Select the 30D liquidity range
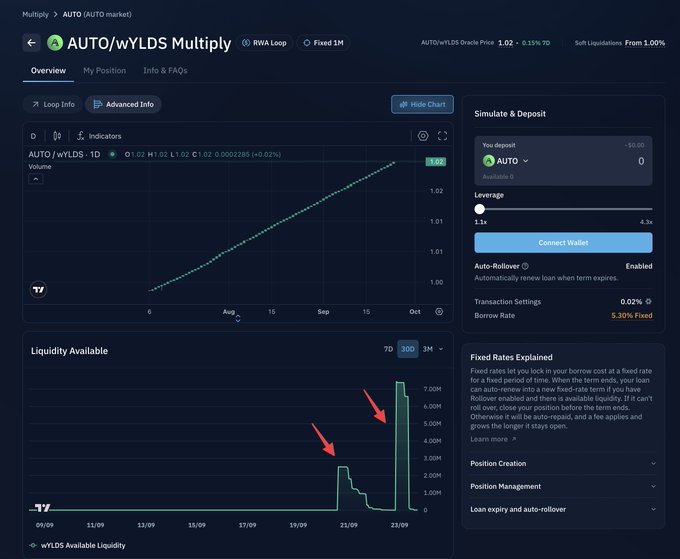 (408, 349)
